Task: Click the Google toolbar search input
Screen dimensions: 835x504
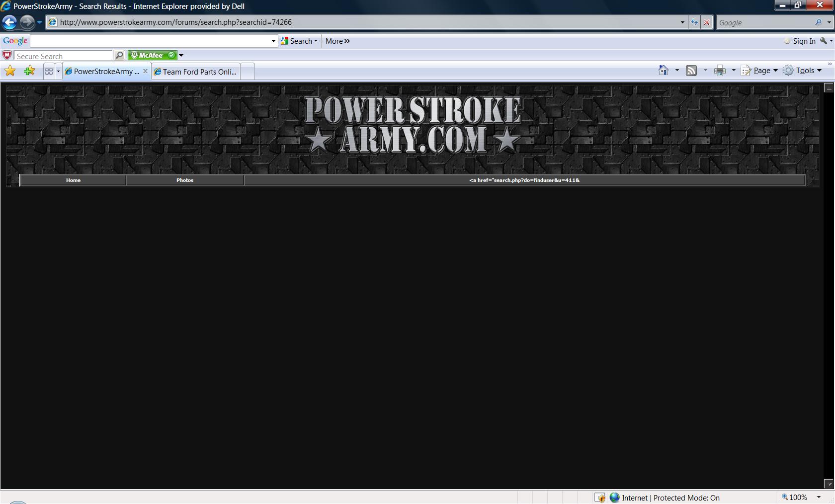Action: 150,41
